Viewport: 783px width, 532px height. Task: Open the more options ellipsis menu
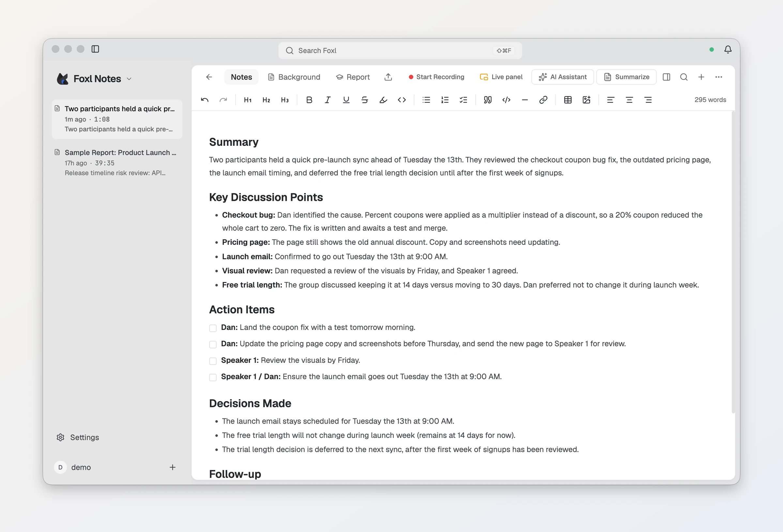tap(719, 77)
